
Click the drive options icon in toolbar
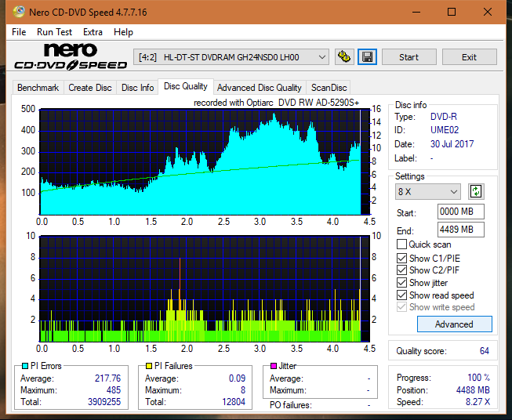click(344, 57)
